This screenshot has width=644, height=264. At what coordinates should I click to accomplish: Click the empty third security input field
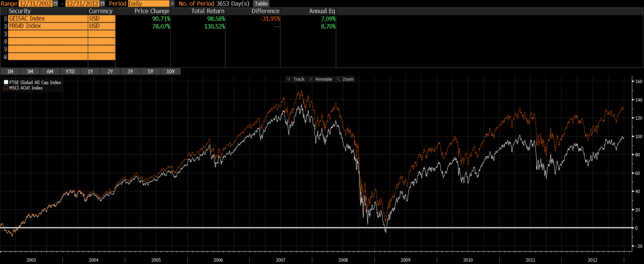46,34
